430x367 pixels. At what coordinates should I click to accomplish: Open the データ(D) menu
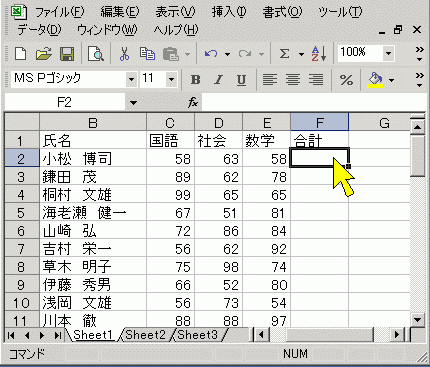pyautogui.click(x=39, y=30)
